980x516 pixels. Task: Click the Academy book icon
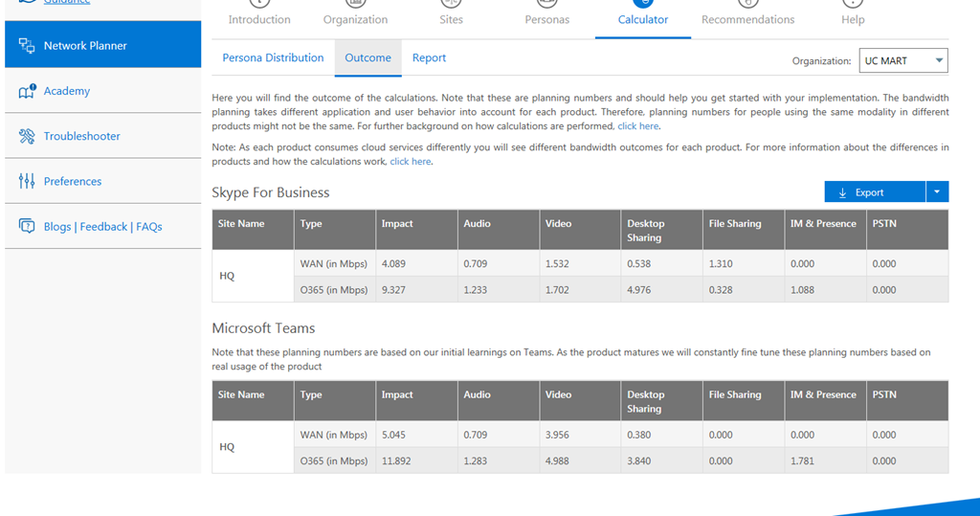[x=27, y=91]
